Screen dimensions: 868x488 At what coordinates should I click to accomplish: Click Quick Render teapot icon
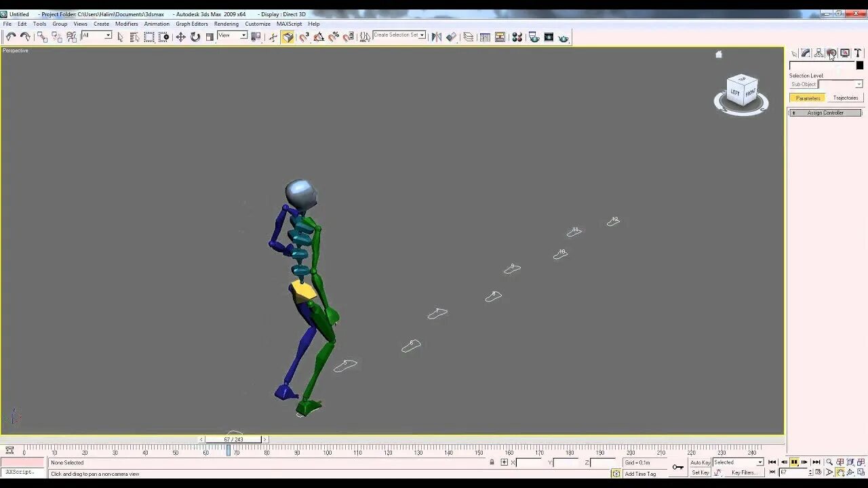(564, 38)
